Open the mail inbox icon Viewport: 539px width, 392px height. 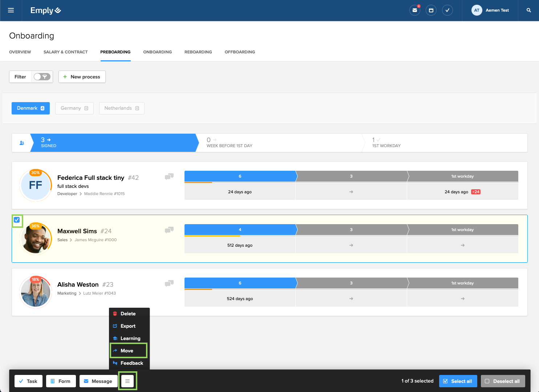(414, 10)
